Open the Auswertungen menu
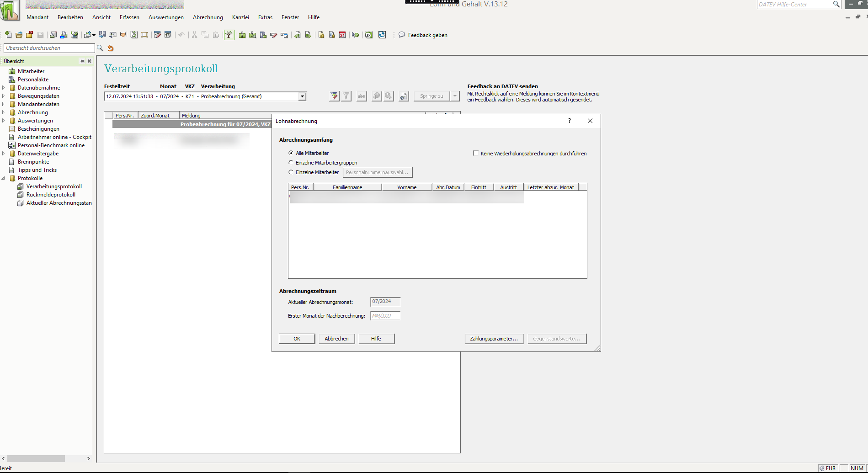The image size is (868, 473). pos(166,17)
